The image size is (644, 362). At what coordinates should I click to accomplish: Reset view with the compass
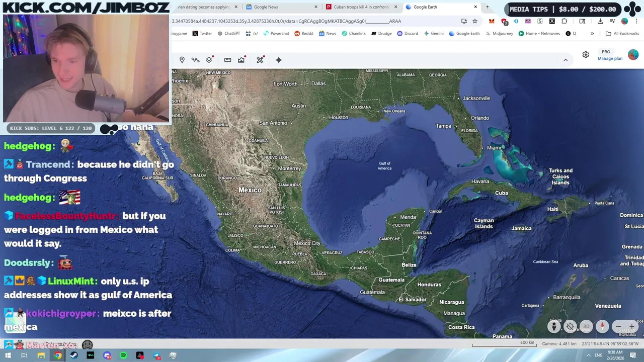point(602,327)
